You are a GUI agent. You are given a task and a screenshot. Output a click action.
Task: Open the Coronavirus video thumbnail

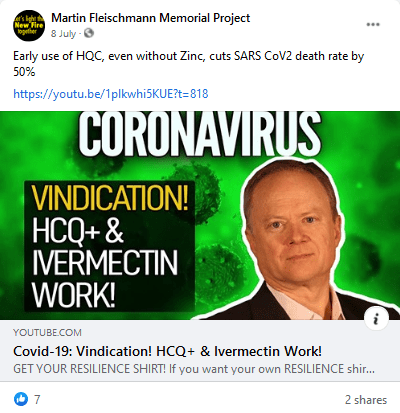point(200,215)
